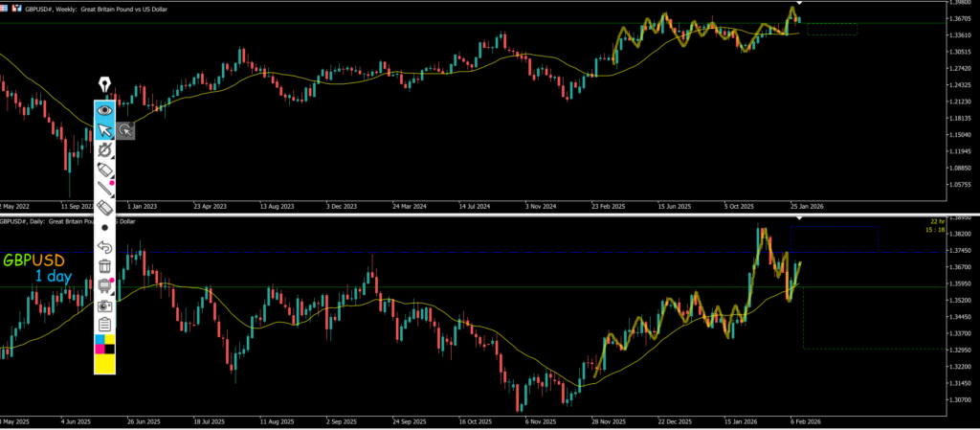Open the whiteboard screen tool options

point(105,284)
